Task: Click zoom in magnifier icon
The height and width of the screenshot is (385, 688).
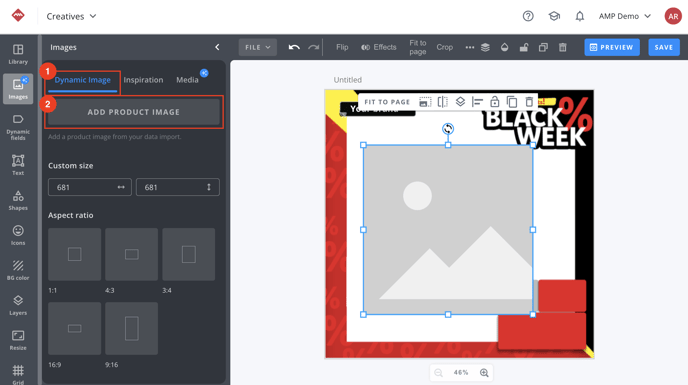Action: coord(484,373)
